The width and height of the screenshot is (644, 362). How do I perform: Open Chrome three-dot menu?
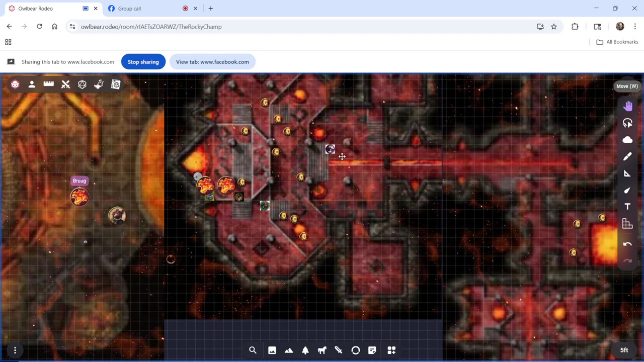(634, 27)
